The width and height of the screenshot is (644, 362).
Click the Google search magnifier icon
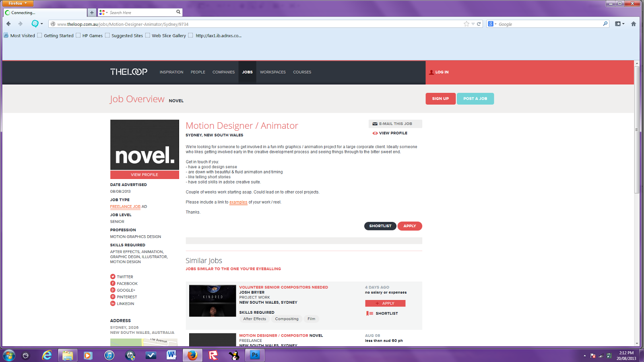pos(605,24)
